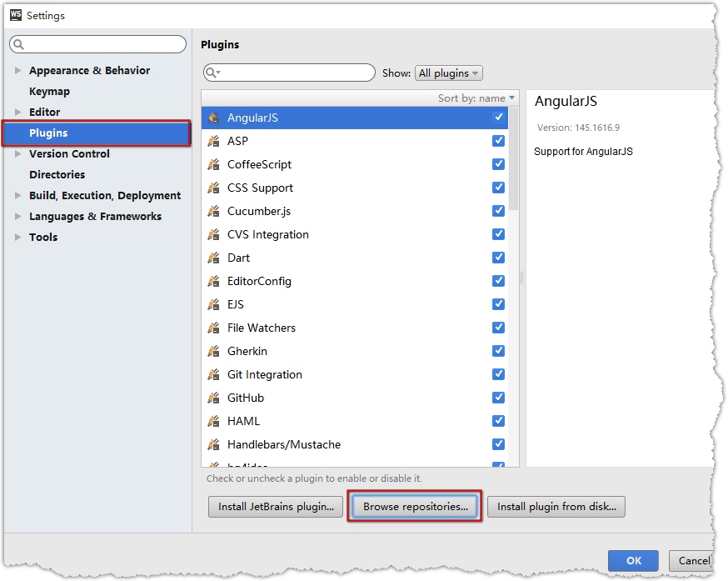The image size is (728, 581).
Task: Expand Build, Execution, Deployment node
Action: tap(17, 195)
